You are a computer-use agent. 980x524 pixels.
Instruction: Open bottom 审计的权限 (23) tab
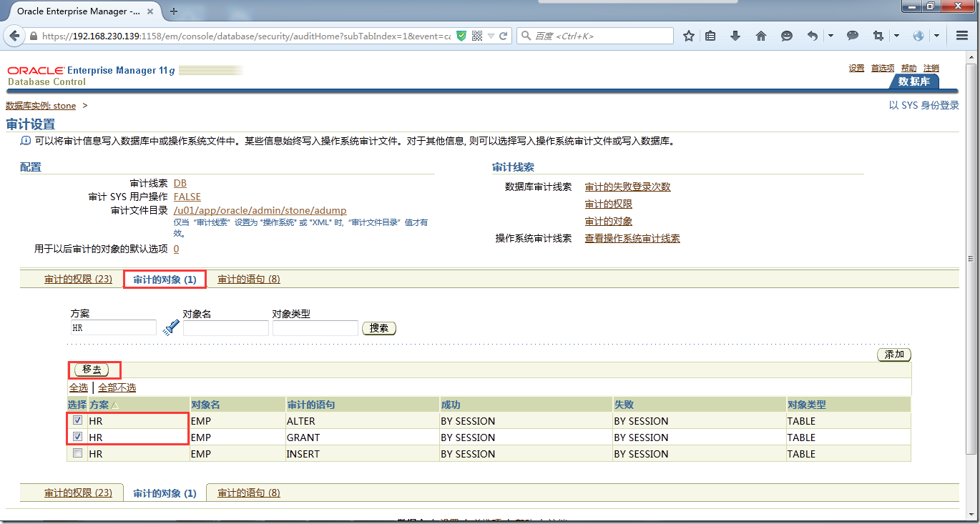pyautogui.click(x=78, y=493)
